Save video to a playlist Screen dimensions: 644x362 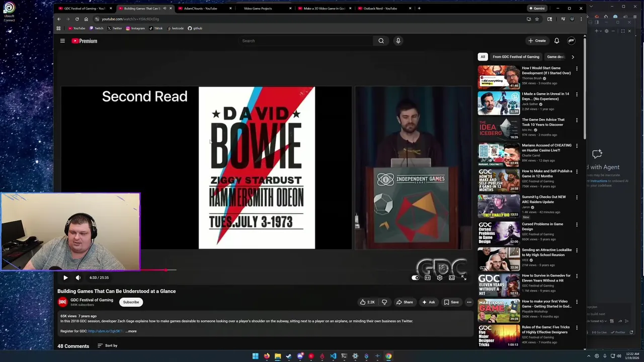point(451,302)
